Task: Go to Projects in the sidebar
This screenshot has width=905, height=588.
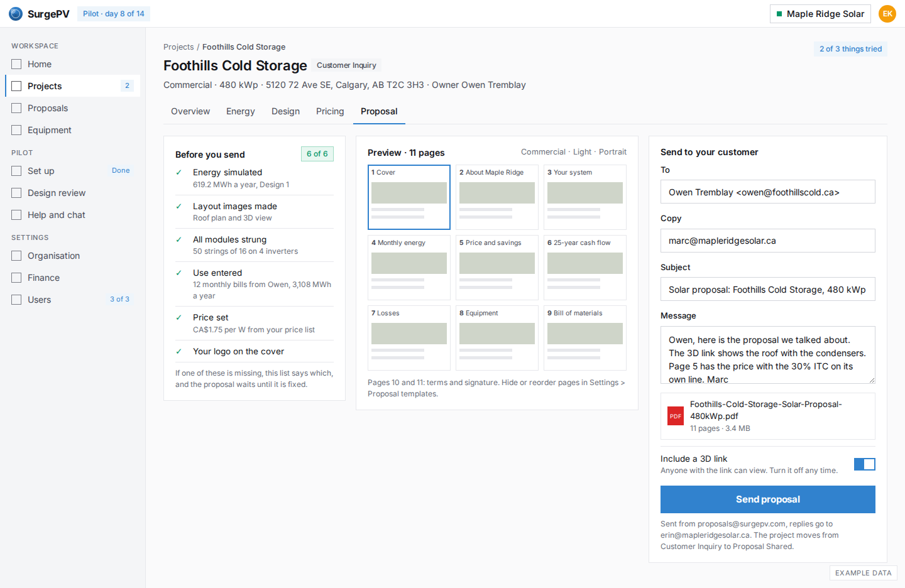Action: tap(73, 86)
